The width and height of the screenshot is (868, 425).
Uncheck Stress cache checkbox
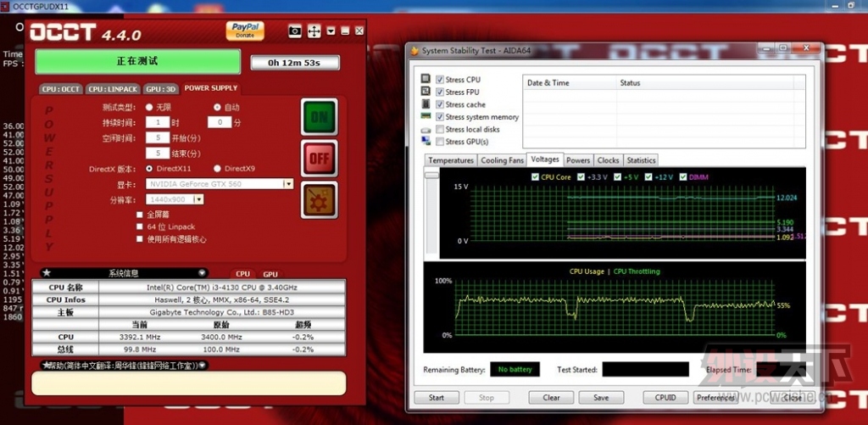coord(440,104)
